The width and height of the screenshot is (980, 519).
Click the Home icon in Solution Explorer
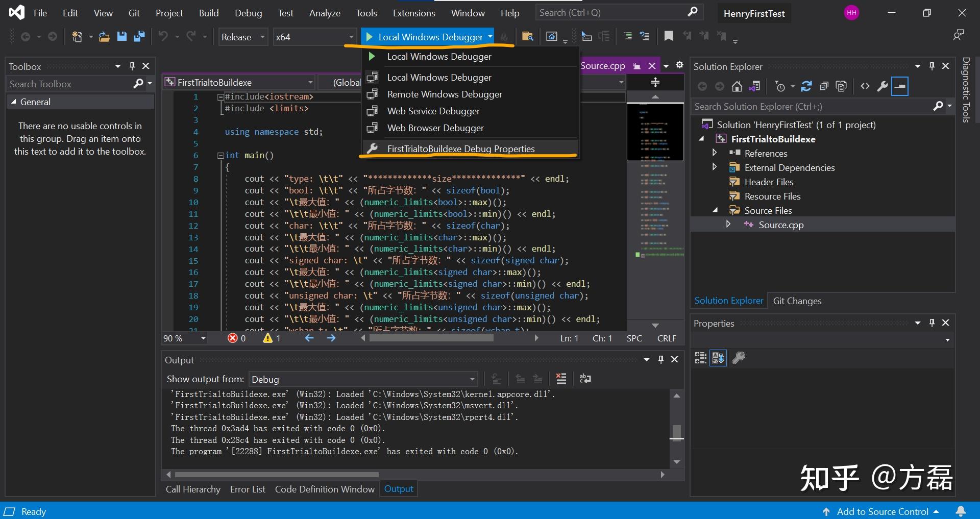pos(737,87)
